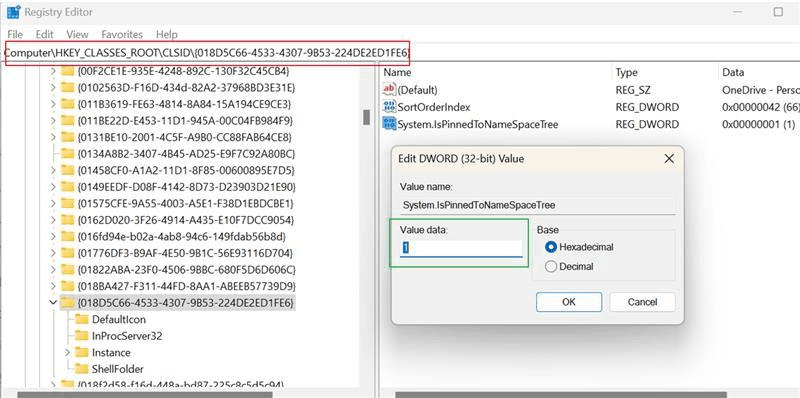800x398 pixels.
Task: Select the System.IsPinnedToNameSpaceTree value name in list
Action: pos(478,124)
